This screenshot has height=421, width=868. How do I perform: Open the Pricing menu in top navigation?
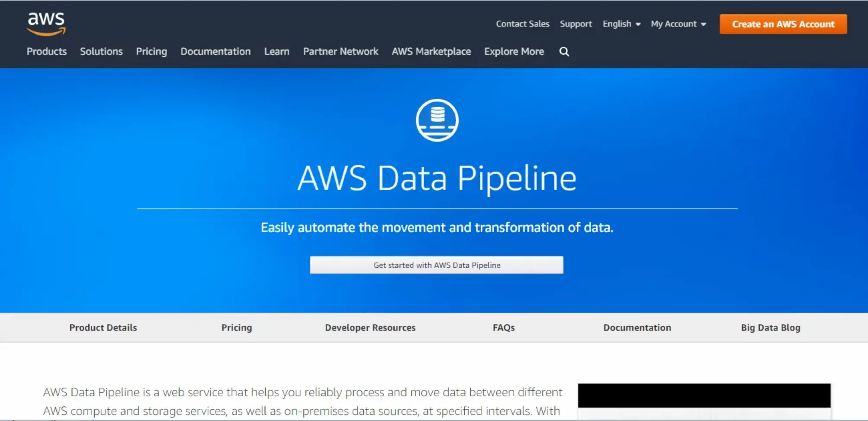[x=151, y=52]
